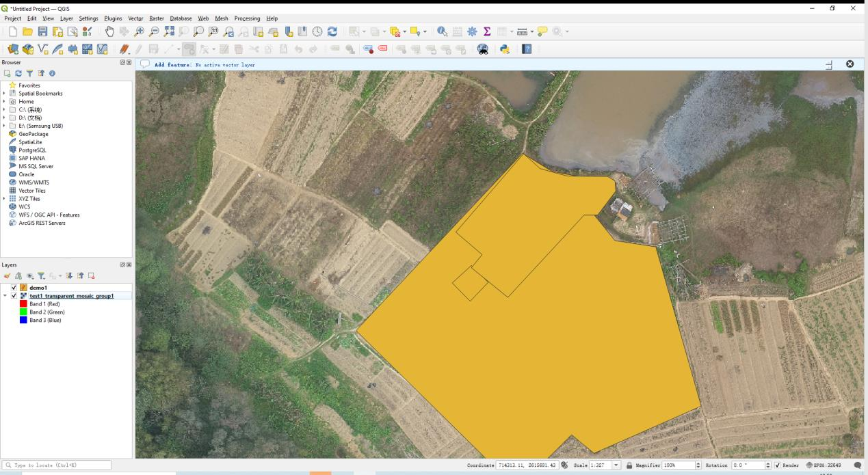Image resolution: width=868 pixels, height=475 pixels.
Task: Open the Vector menu
Action: 135,18
